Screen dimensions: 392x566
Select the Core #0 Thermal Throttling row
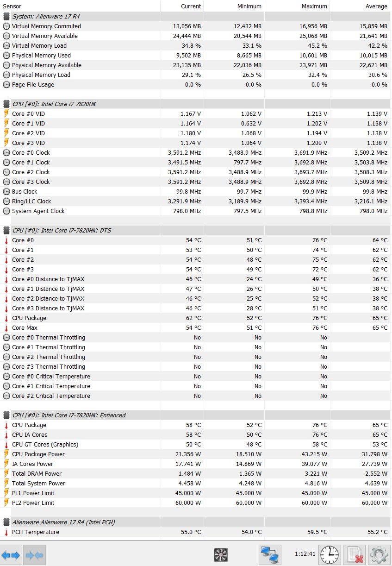[49, 338]
